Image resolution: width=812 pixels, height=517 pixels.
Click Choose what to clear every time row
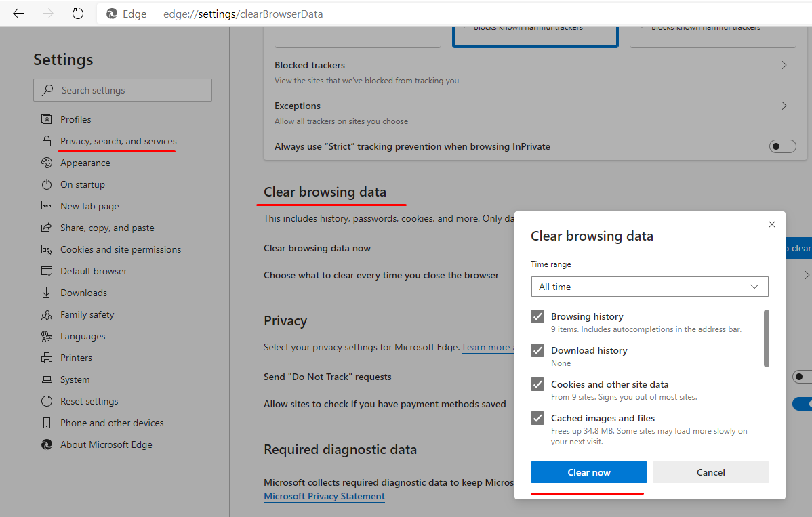(381, 275)
